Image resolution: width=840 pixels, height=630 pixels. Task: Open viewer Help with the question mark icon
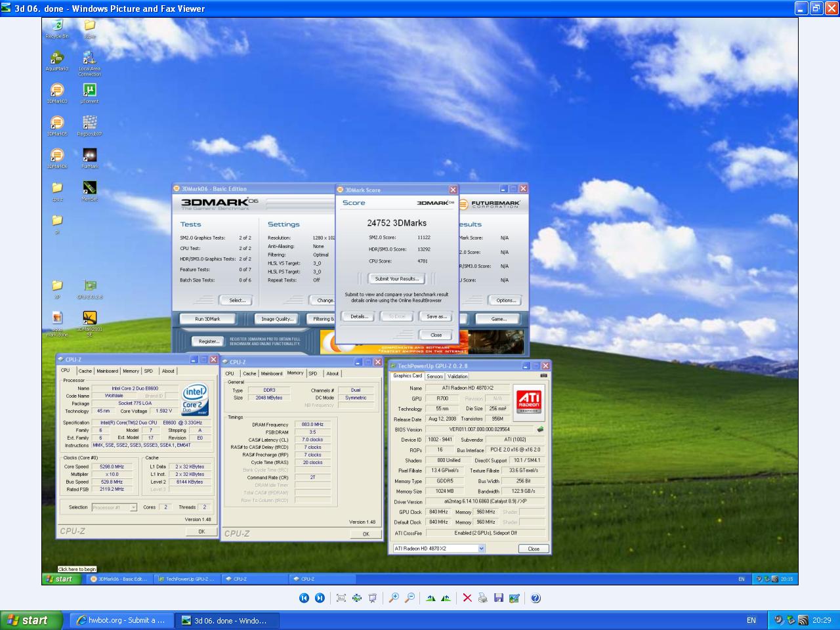click(535, 598)
